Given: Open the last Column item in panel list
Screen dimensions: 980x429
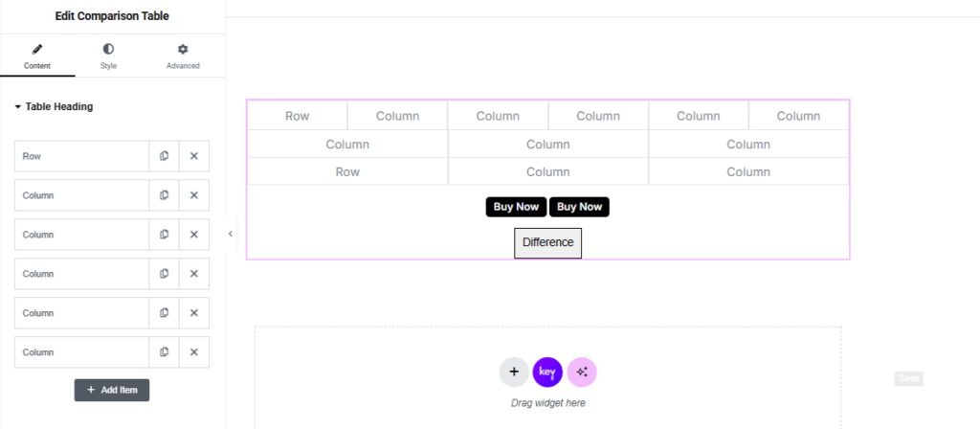Looking at the screenshot, I should click(82, 352).
